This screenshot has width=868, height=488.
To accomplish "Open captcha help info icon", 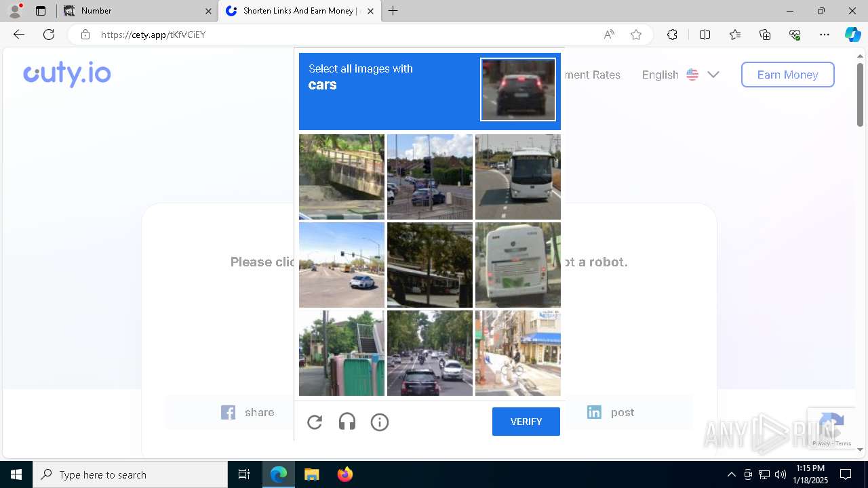I will [380, 422].
